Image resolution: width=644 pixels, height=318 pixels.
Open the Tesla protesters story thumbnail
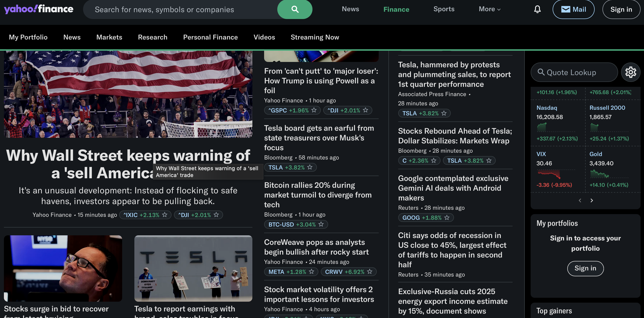point(193,268)
